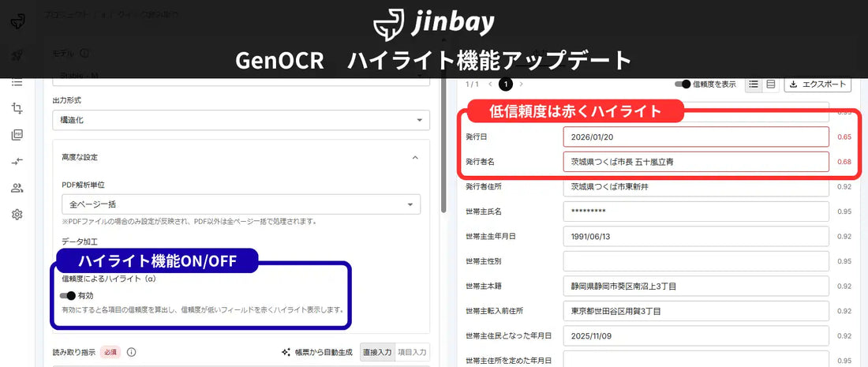Switch results to list view icon

(754, 84)
